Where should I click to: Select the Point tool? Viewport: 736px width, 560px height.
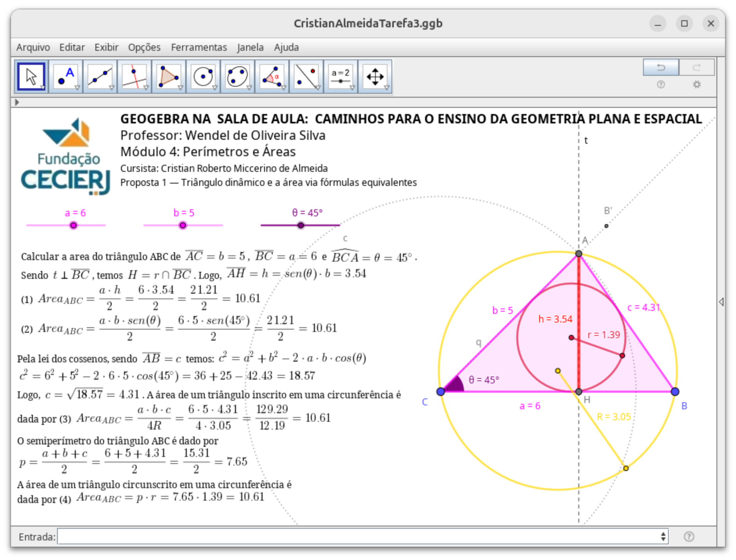pyautogui.click(x=66, y=77)
